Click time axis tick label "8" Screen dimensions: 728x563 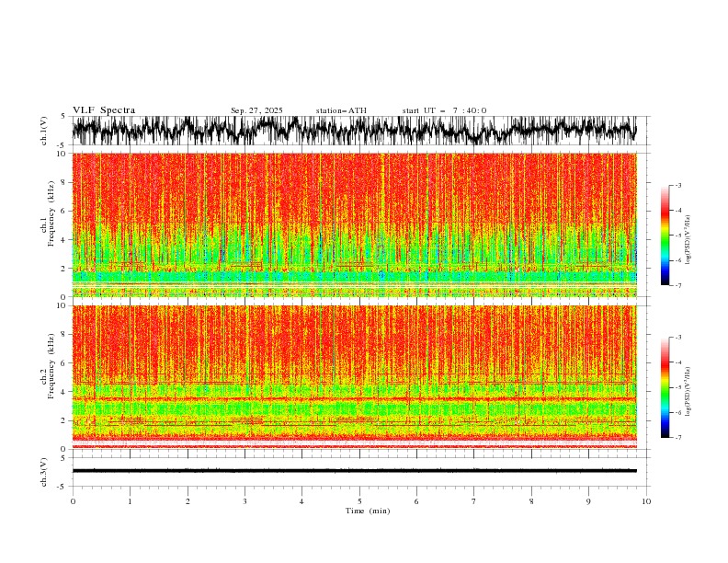(531, 501)
